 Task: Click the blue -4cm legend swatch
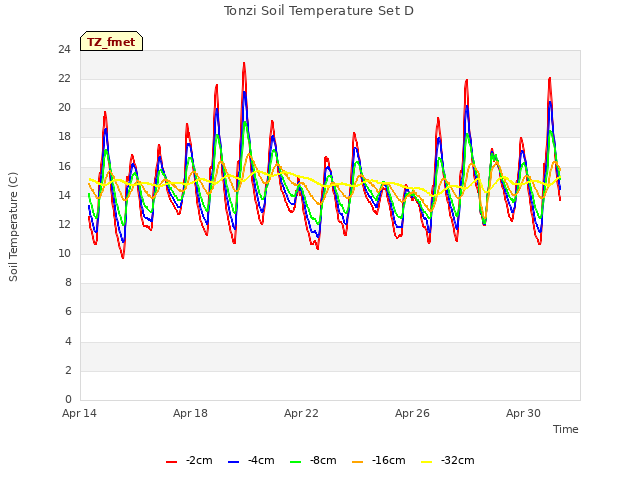tap(233, 462)
